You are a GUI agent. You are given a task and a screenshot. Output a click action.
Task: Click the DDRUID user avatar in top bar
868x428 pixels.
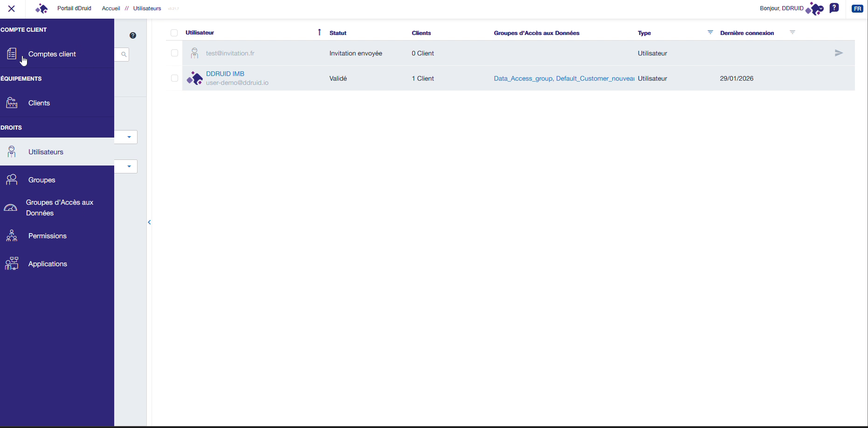click(814, 8)
